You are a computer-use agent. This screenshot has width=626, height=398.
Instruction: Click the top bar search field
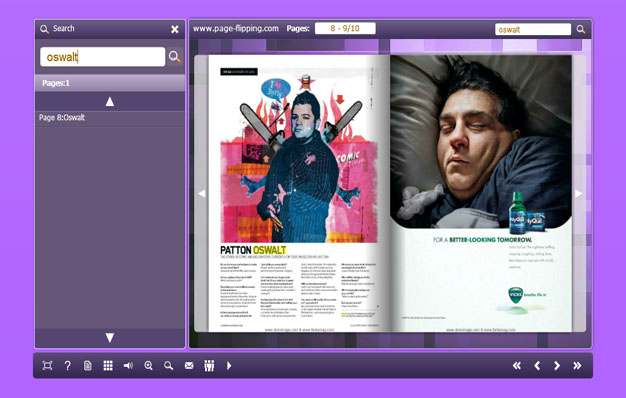tap(533, 29)
